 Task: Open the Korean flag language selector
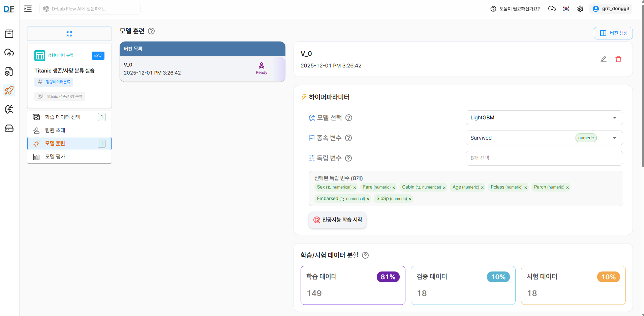click(566, 8)
